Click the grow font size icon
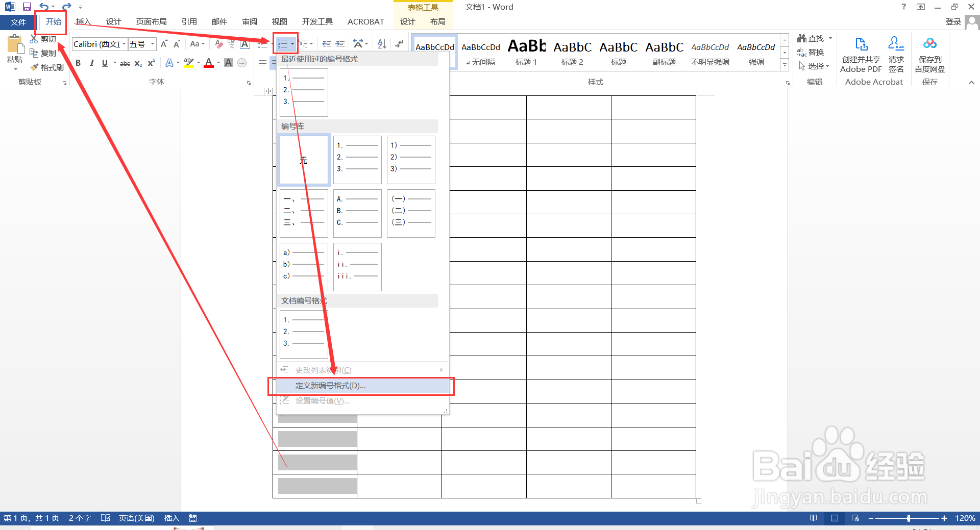Screen dimensions: 980x530 click(164, 44)
